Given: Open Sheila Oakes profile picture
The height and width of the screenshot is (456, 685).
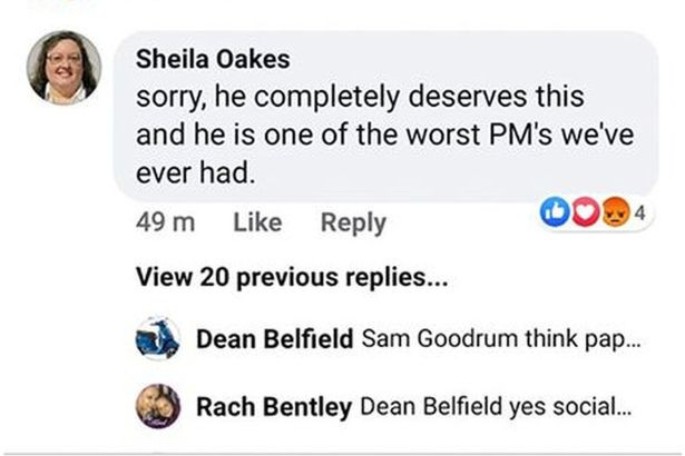Looking at the screenshot, I should pos(64,67).
